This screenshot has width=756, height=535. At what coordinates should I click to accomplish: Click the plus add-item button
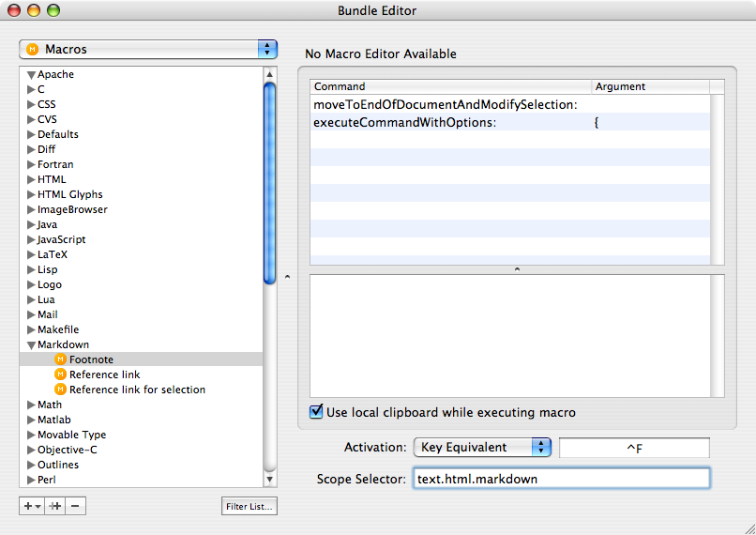coord(32,506)
